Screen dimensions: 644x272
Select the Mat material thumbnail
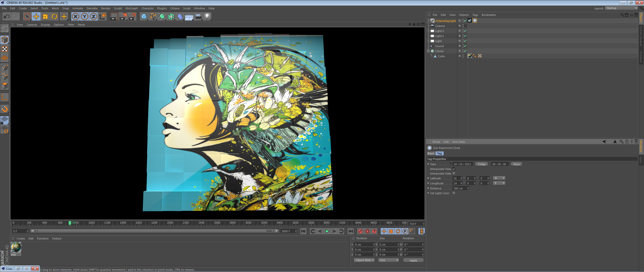[x=16, y=248]
